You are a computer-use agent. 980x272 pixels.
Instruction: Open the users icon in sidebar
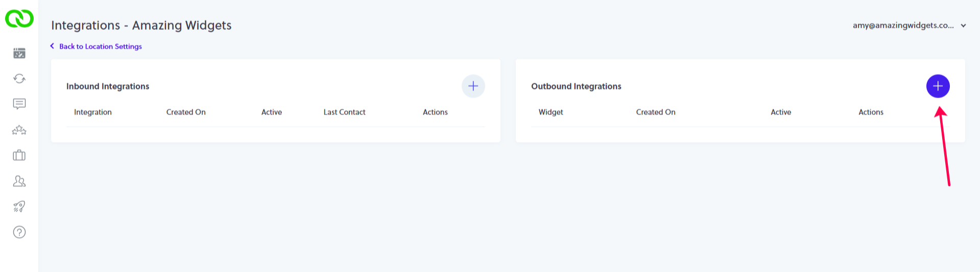click(x=19, y=181)
